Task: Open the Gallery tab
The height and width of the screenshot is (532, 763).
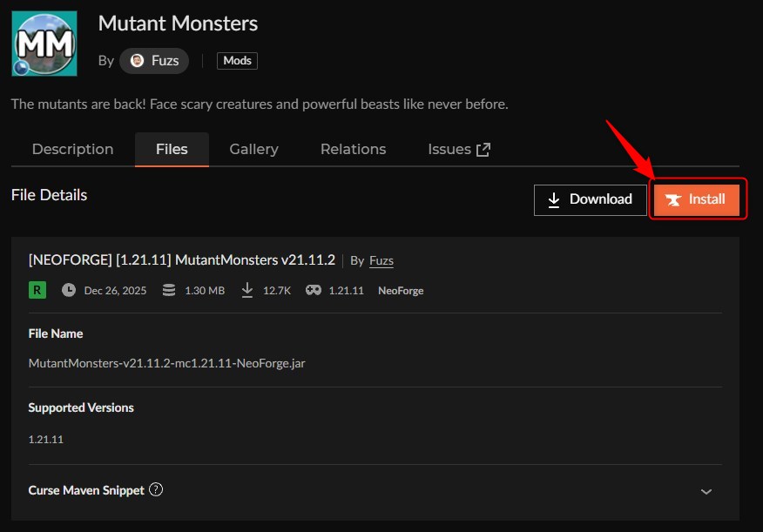Action: pos(253,150)
